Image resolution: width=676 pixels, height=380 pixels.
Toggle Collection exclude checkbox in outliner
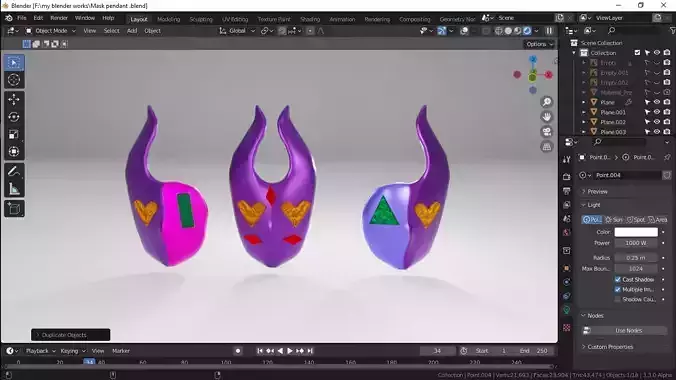coord(637,53)
